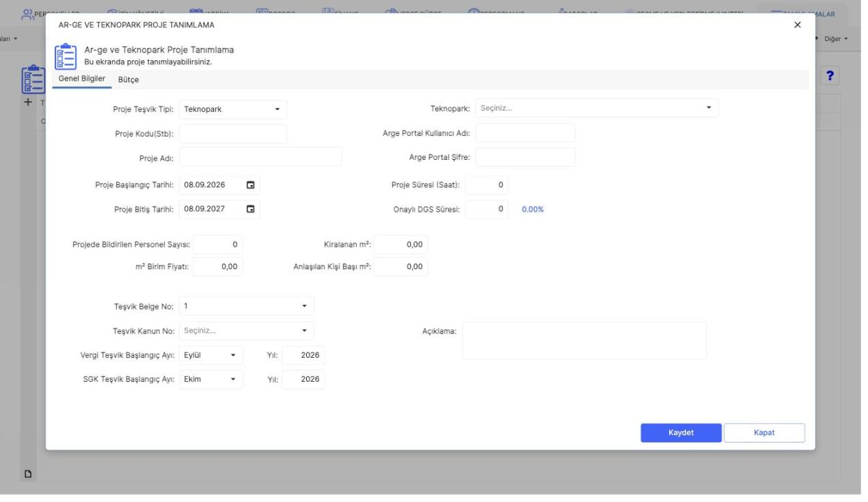Click the end date text 08.09.2027

205,209
